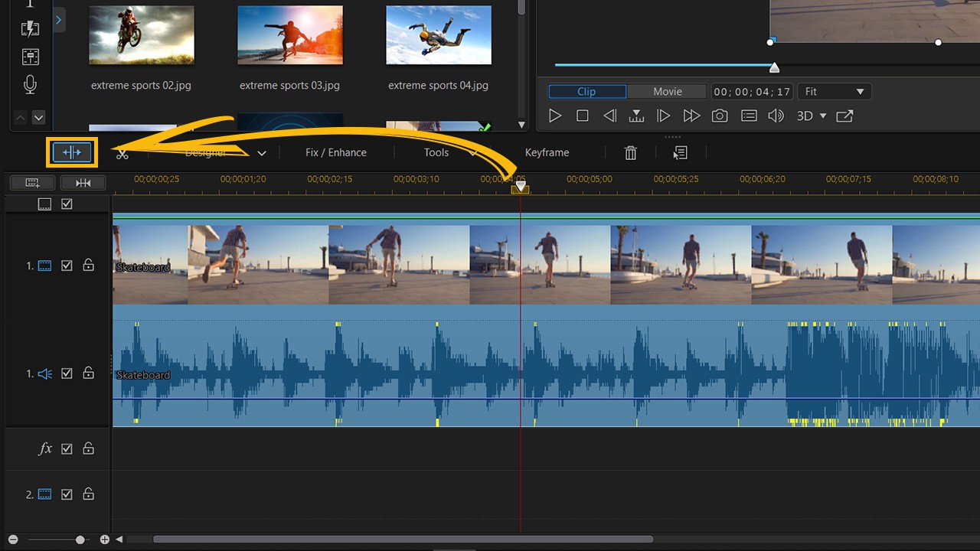Fast forward the preview
Image resolution: width=980 pixels, height=551 pixels.
[691, 116]
